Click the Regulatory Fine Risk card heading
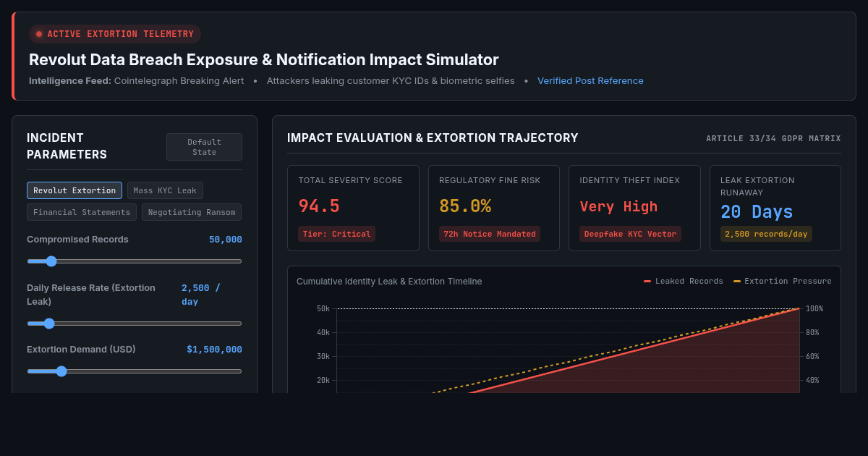This screenshot has width=868, height=456. (490, 180)
